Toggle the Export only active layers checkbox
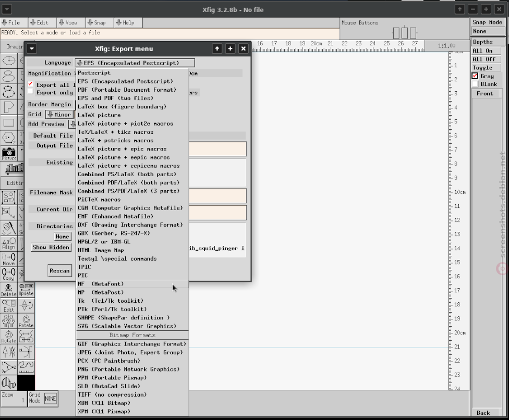509x420 pixels. 31,92
